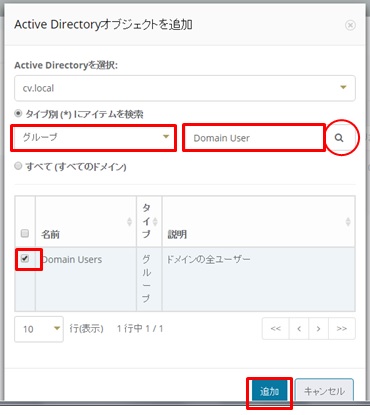Focus the Domain User search field
Viewport: 370px width, 415px height.
tap(254, 138)
